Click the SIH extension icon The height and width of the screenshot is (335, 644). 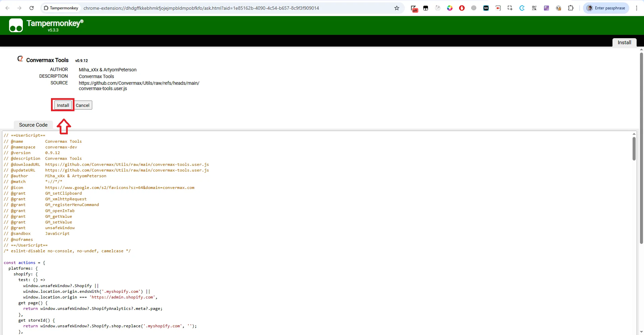(x=486, y=8)
